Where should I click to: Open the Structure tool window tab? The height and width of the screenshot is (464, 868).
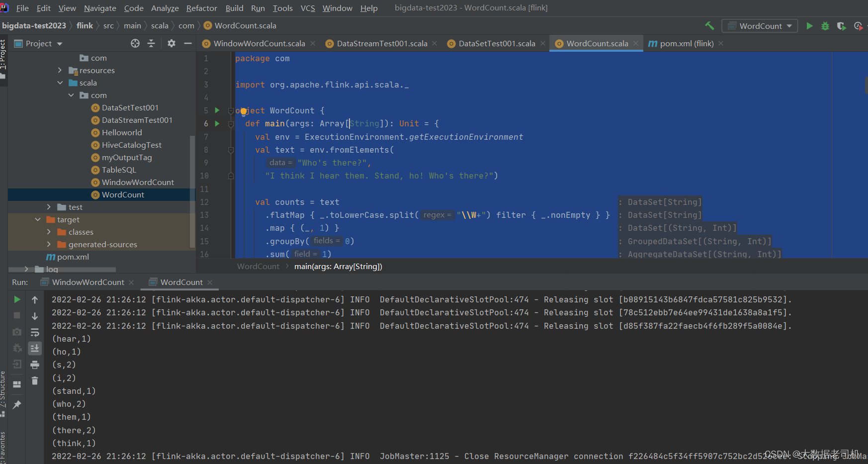point(3,394)
